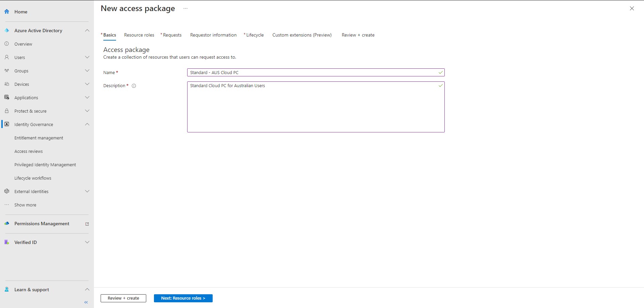
Task: Click the info tooltip beside Description
Action: (x=133, y=86)
